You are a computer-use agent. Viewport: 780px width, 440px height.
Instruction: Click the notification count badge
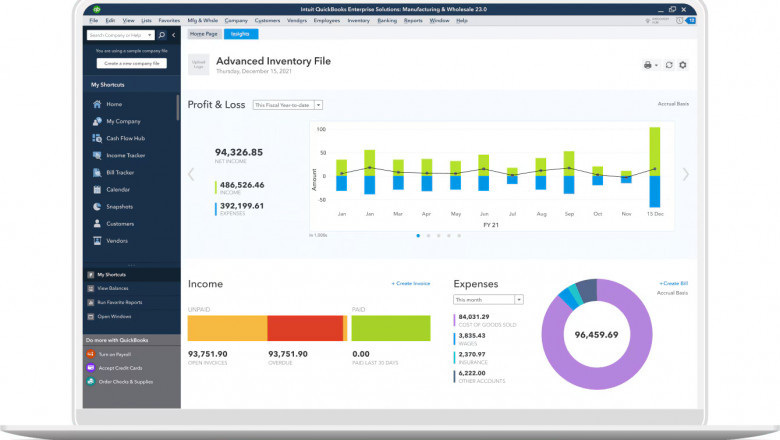click(691, 20)
